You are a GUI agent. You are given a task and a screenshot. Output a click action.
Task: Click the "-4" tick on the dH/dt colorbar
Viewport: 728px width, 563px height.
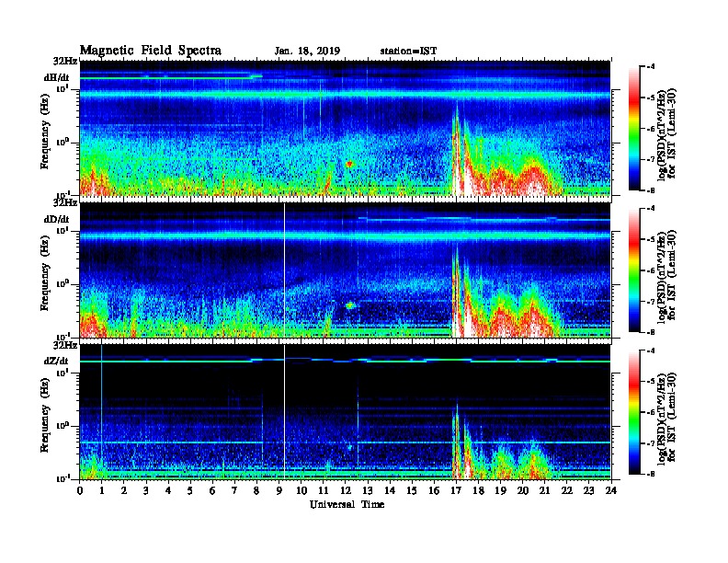coord(651,67)
